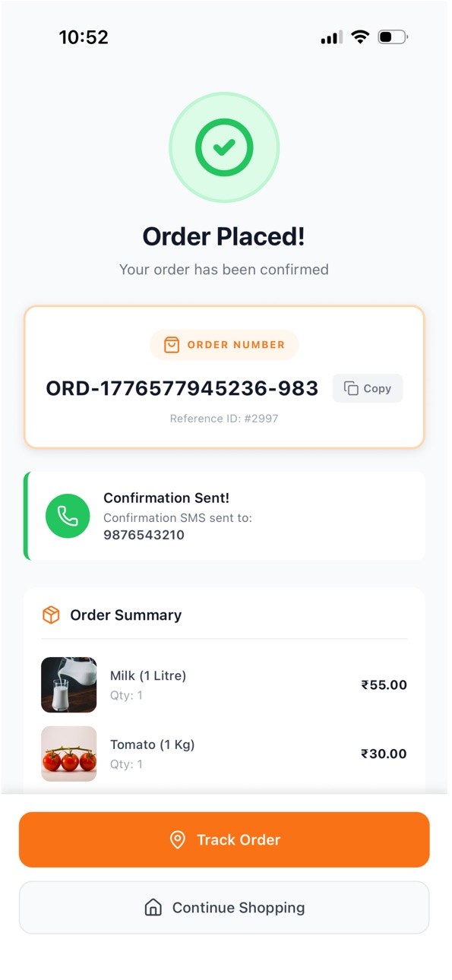Image resolution: width=452 pixels, height=980 pixels.
Task: Tap the phone number 9876543210
Action: click(x=144, y=535)
